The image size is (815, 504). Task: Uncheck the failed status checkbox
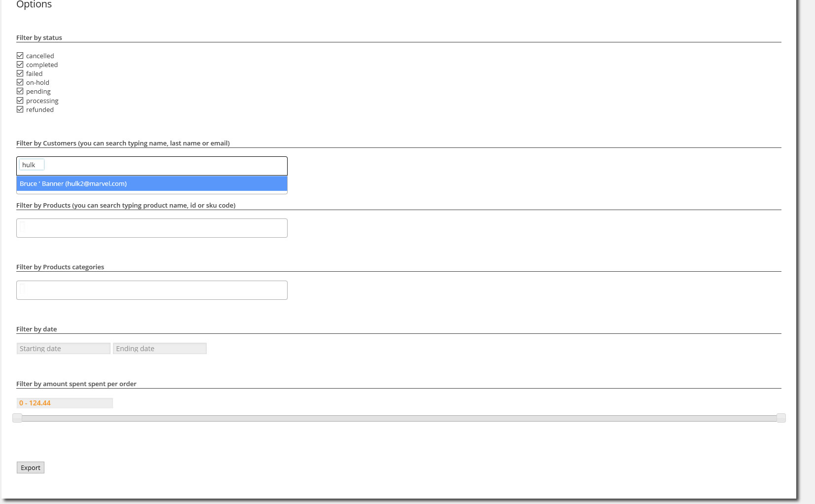point(20,73)
